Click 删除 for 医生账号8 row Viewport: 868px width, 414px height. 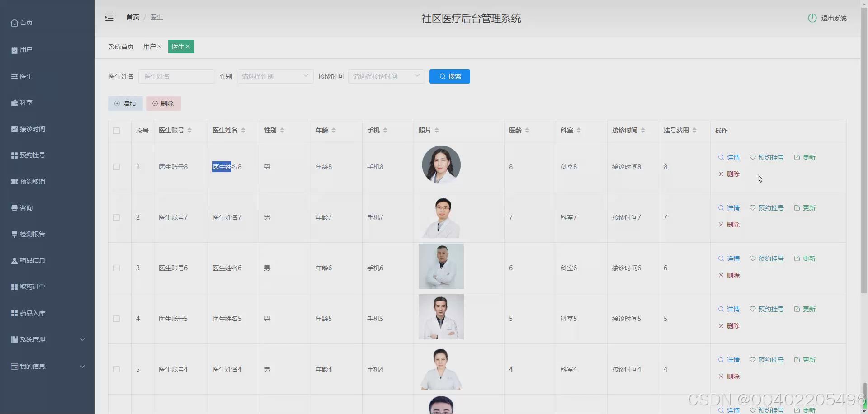coord(729,174)
